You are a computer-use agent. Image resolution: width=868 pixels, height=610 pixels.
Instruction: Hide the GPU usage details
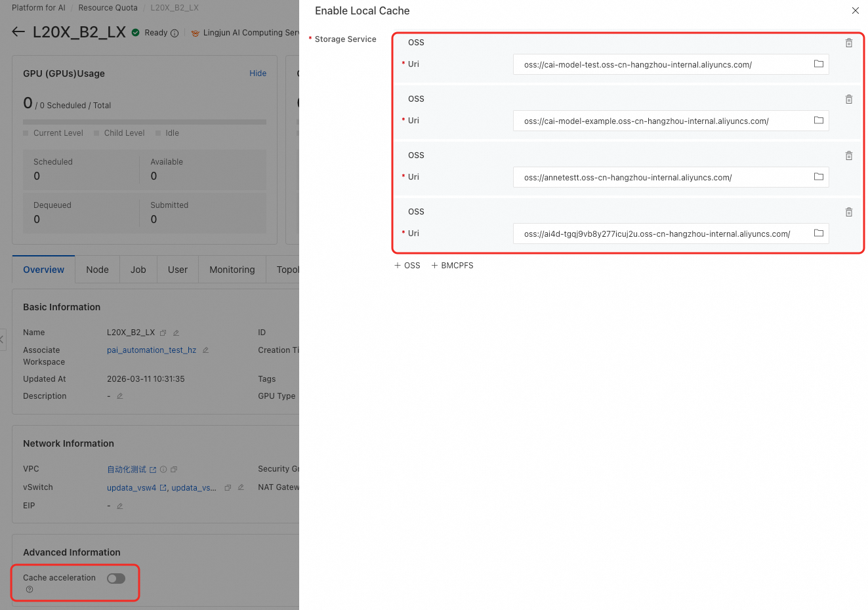point(258,73)
